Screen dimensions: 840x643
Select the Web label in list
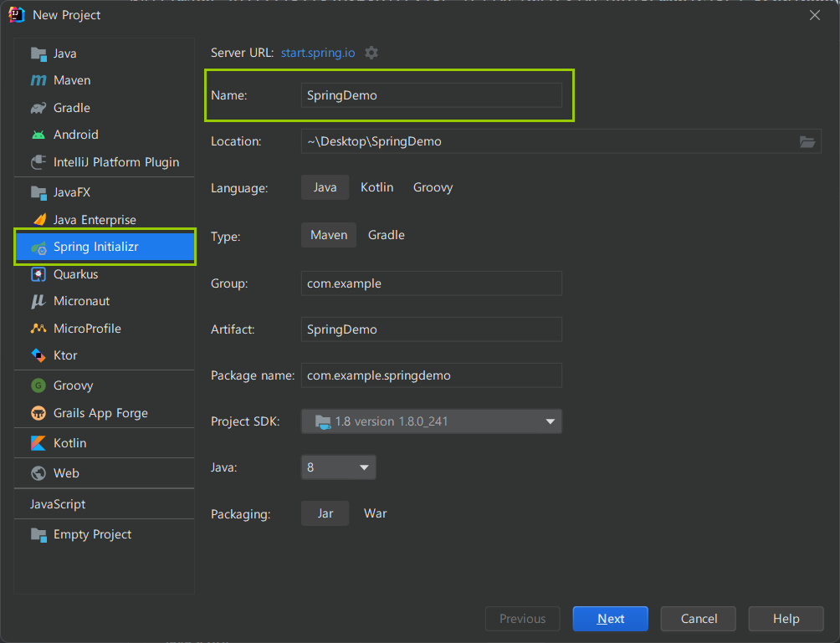point(66,473)
